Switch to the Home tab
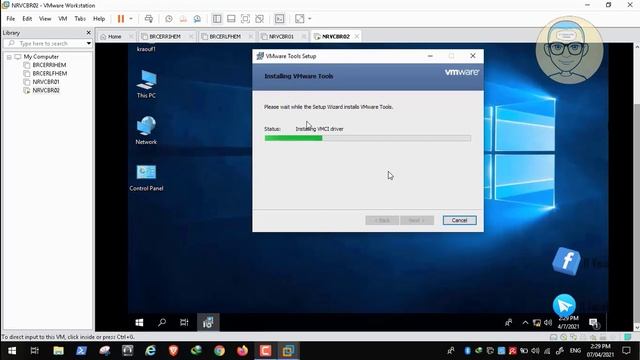Image resolution: width=640 pixels, height=360 pixels. [x=114, y=37]
